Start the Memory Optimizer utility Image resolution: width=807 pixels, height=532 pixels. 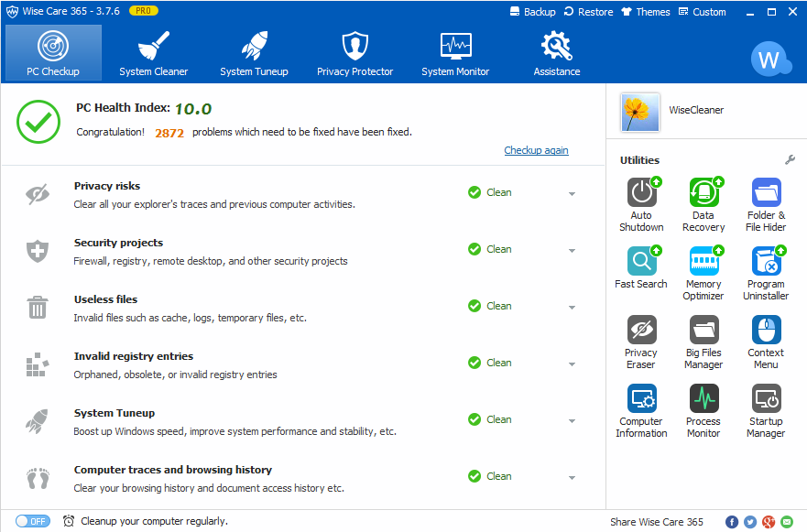[703, 262]
